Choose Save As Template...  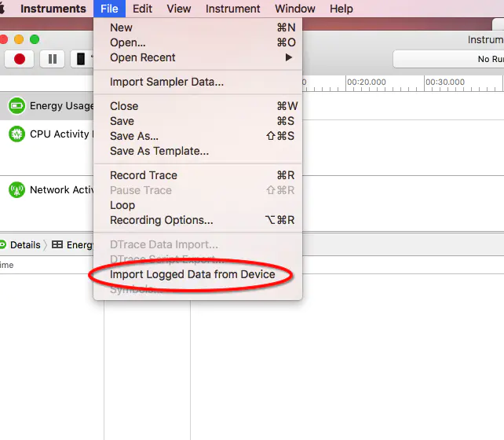pyautogui.click(x=198, y=151)
